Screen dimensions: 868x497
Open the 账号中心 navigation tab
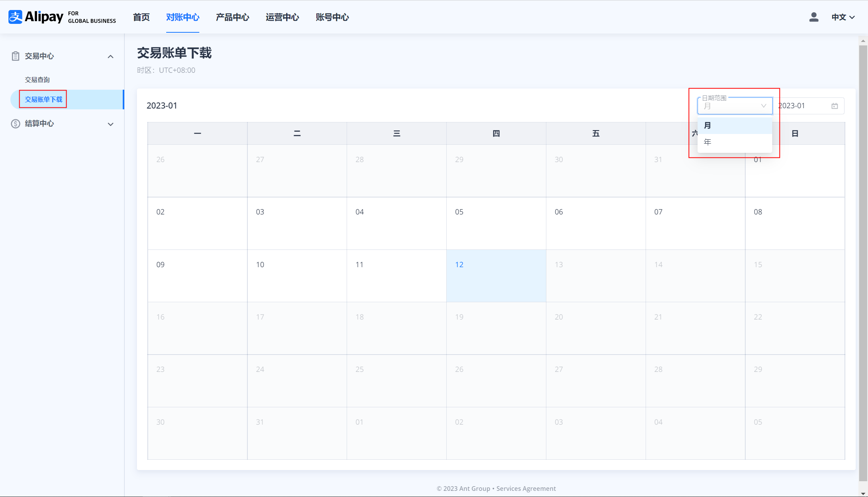[332, 17]
